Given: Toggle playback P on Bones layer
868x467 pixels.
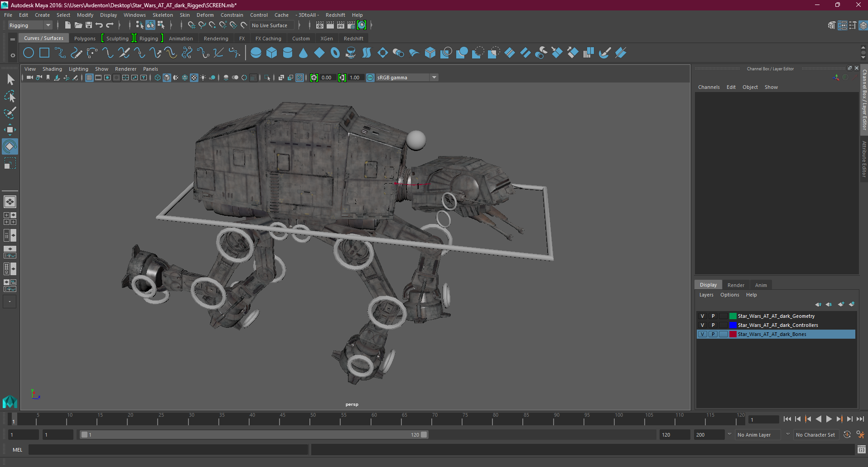Looking at the screenshot, I should 713,334.
